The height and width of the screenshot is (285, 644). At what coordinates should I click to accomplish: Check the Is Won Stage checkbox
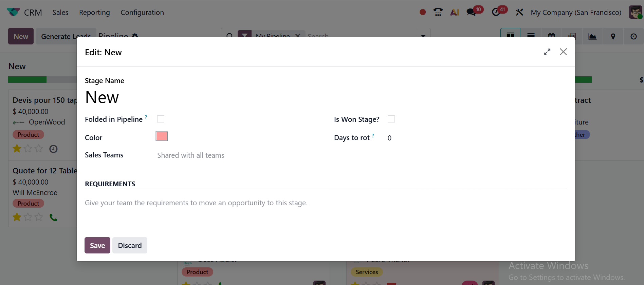pos(391,119)
